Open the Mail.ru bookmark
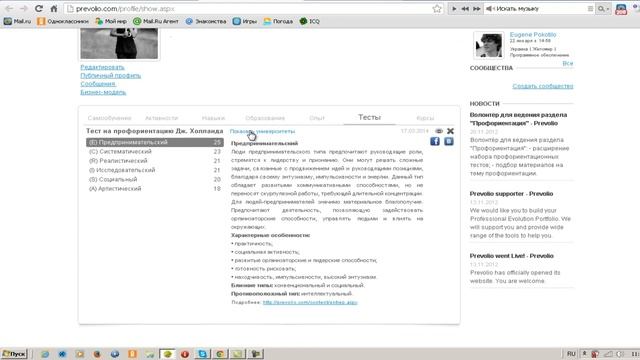The height and width of the screenshot is (360, 640). pyautogui.click(x=17, y=21)
